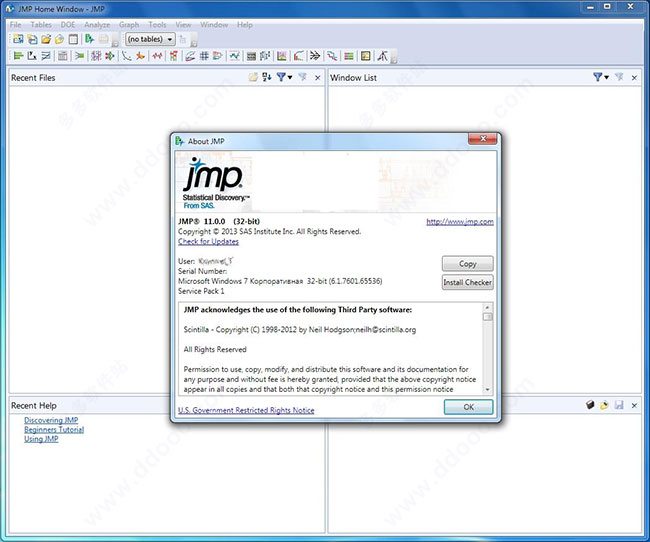Click the last analysis toolbar icon
The width and height of the screenshot is (650, 542).
click(x=382, y=56)
